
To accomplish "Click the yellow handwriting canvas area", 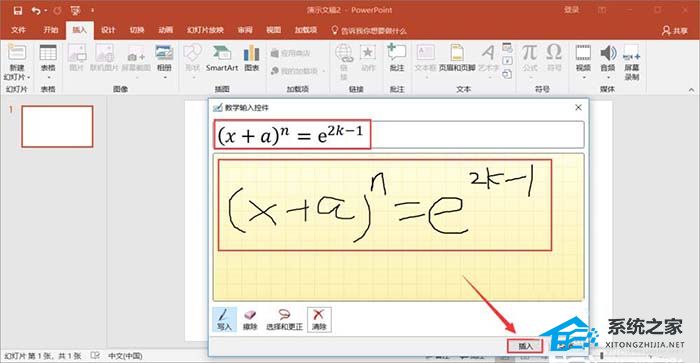I will (399, 227).
